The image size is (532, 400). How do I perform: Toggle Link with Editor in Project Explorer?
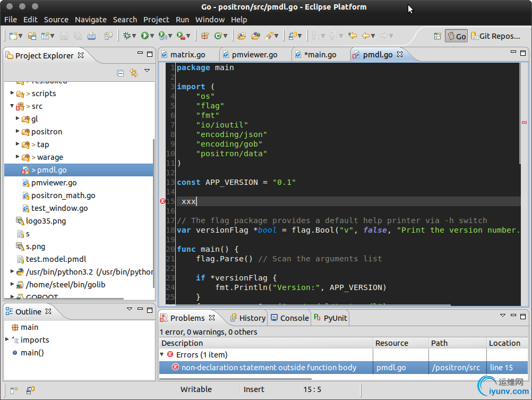pos(134,73)
